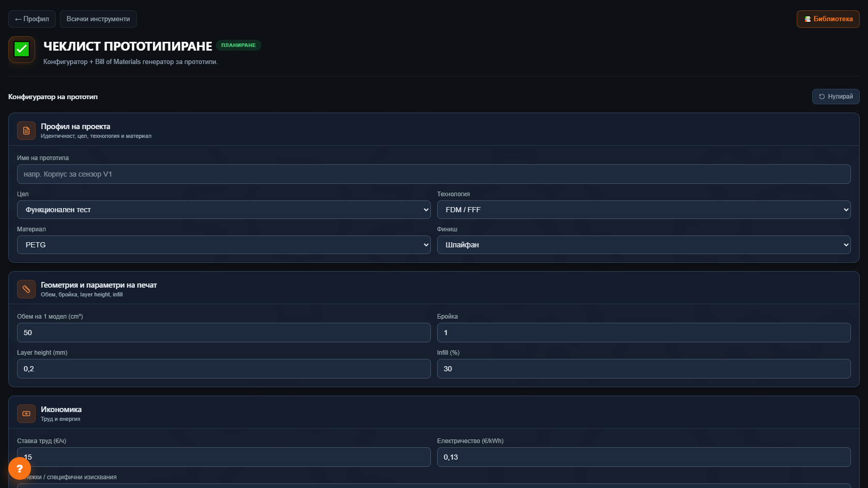
Task: Click the banknote icon beside Икономика
Action: 26,414
